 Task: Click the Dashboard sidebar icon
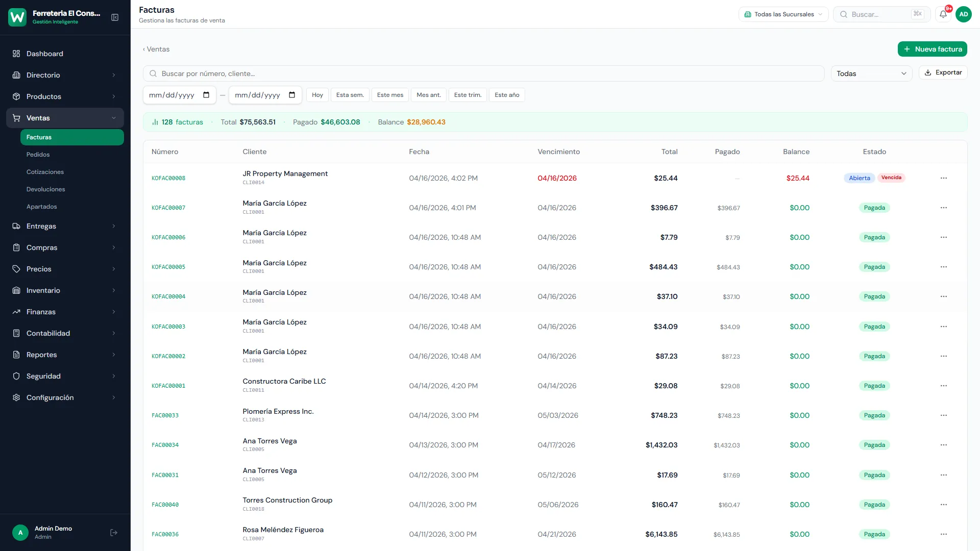coord(16,54)
